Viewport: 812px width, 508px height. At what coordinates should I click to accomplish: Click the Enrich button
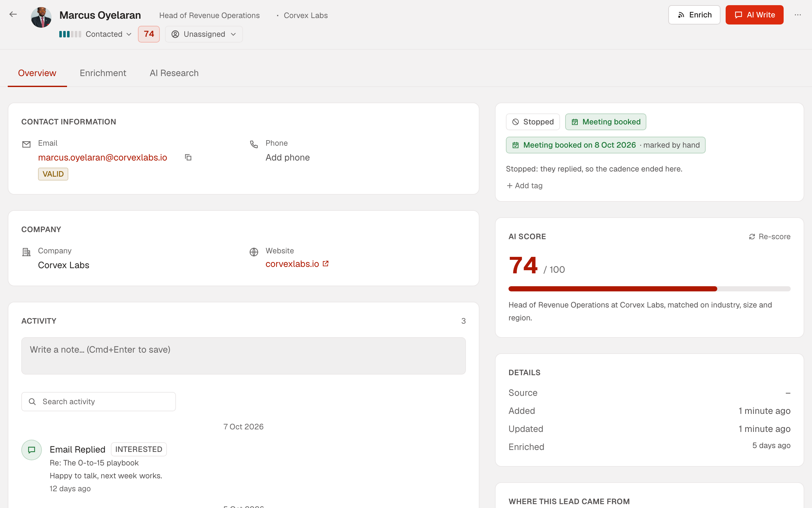click(694, 15)
